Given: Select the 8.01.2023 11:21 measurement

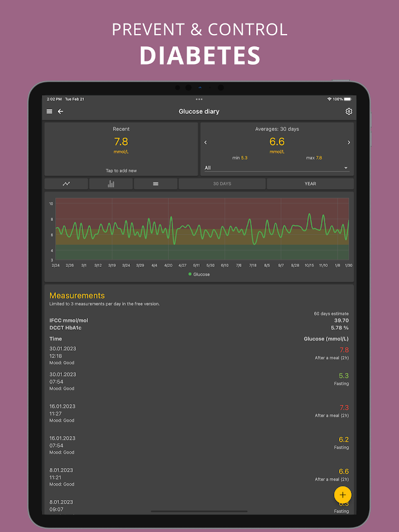Looking at the screenshot, I should (199, 477).
